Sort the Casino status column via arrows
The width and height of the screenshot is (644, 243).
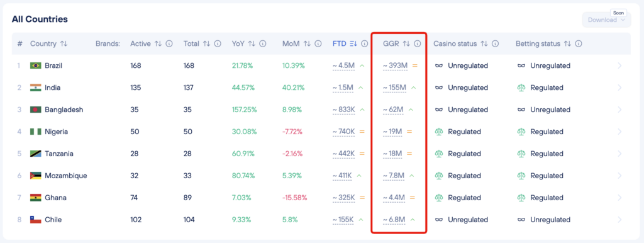484,43
